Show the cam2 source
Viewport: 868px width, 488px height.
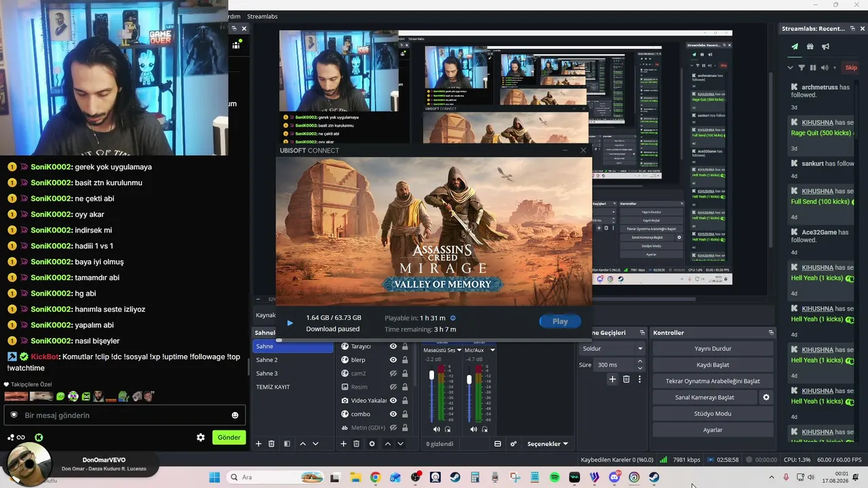click(393, 373)
